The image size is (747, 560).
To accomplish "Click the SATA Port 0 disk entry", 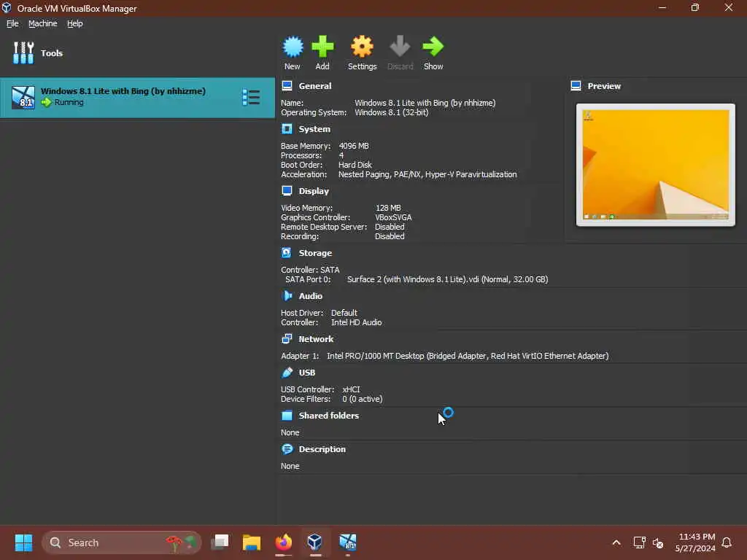I will click(x=447, y=279).
